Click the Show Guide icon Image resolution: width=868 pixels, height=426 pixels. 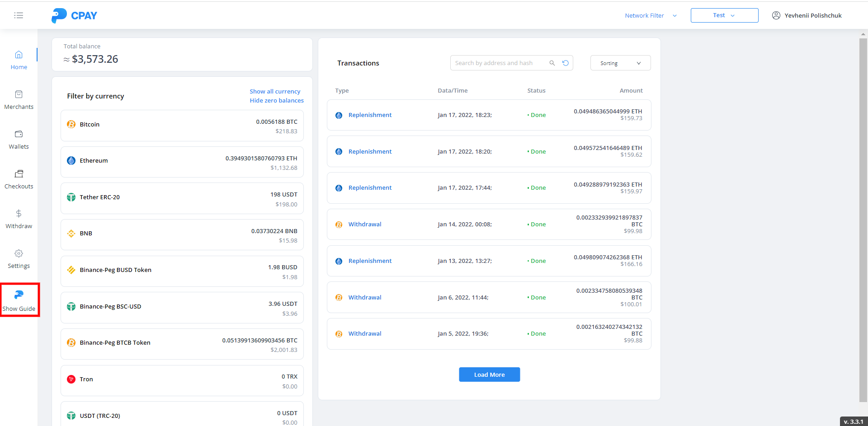coord(19,295)
